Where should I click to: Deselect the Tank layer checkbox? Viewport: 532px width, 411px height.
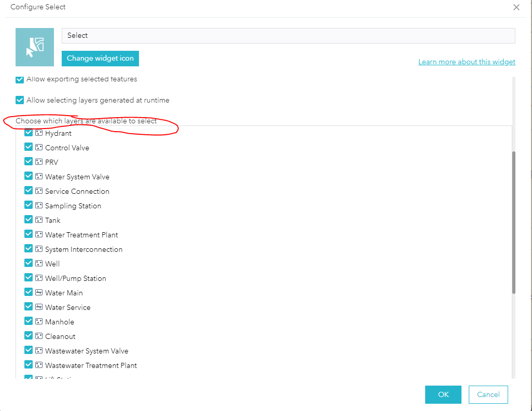coord(28,220)
